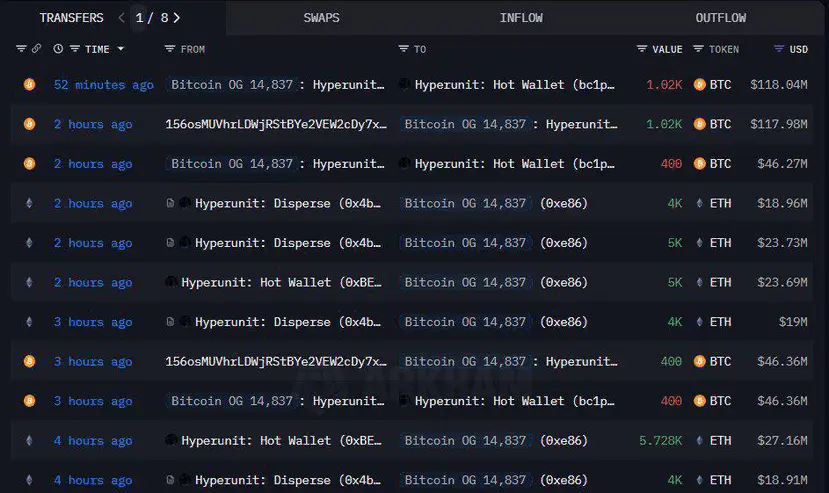Viewport: 829px width, 493px height.
Task: Open Hyperunit: Disperse sender on $18.91M row
Action: coord(288,480)
